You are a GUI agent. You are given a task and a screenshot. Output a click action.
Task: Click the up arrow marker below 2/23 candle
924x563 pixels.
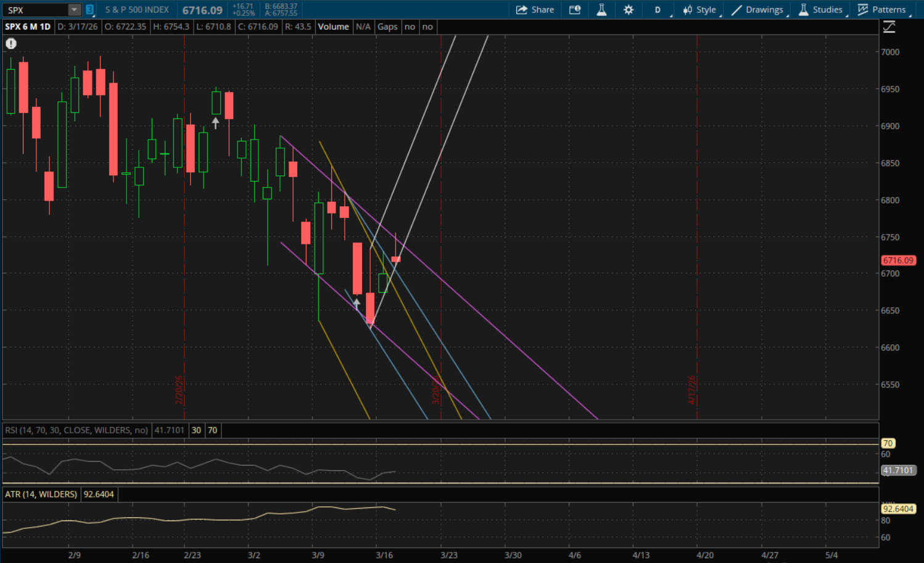pos(215,123)
